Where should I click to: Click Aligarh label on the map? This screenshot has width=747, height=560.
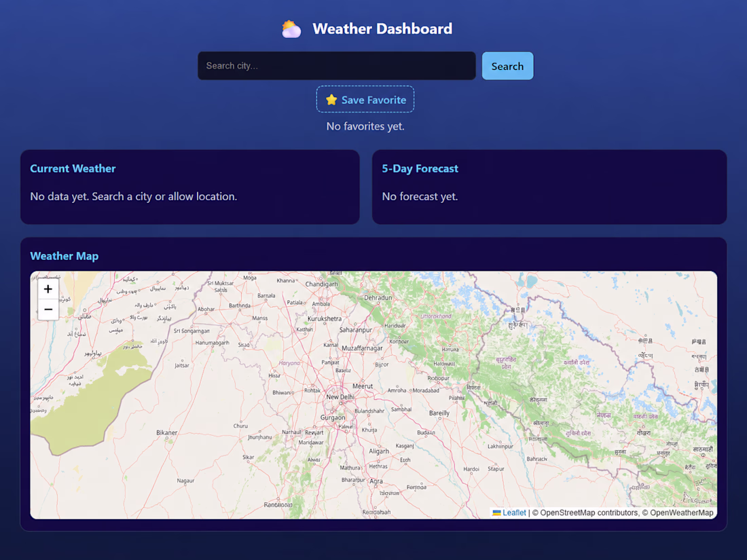pyautogui.click(x=379, y=451)
